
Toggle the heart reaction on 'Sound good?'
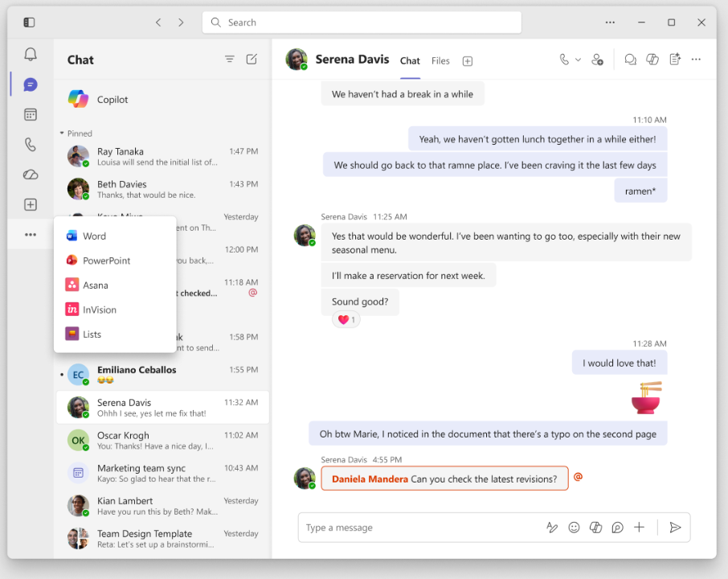tap(346, 320)
